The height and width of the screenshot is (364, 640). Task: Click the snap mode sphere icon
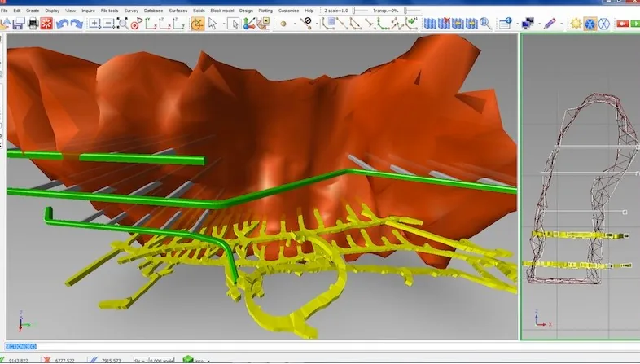coord(283,24)
